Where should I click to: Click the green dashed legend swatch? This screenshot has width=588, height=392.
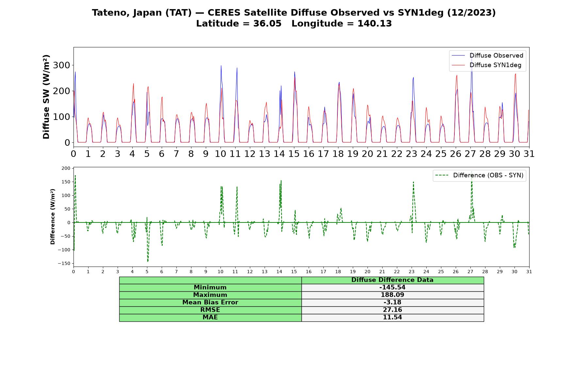click(442, 175)
